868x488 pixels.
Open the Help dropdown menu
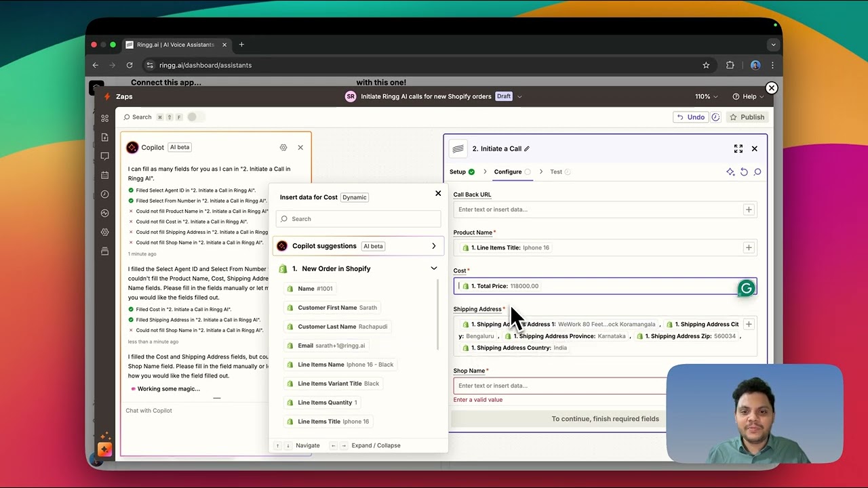click(748, 96)
